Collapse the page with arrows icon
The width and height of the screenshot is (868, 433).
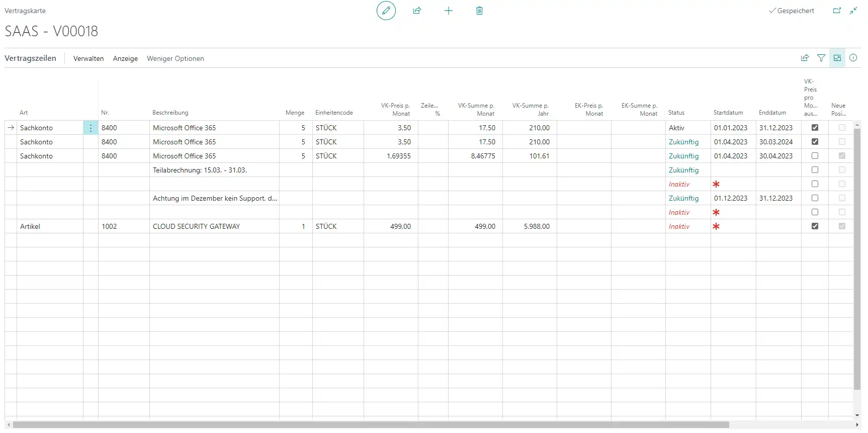(x=853, y=11)
